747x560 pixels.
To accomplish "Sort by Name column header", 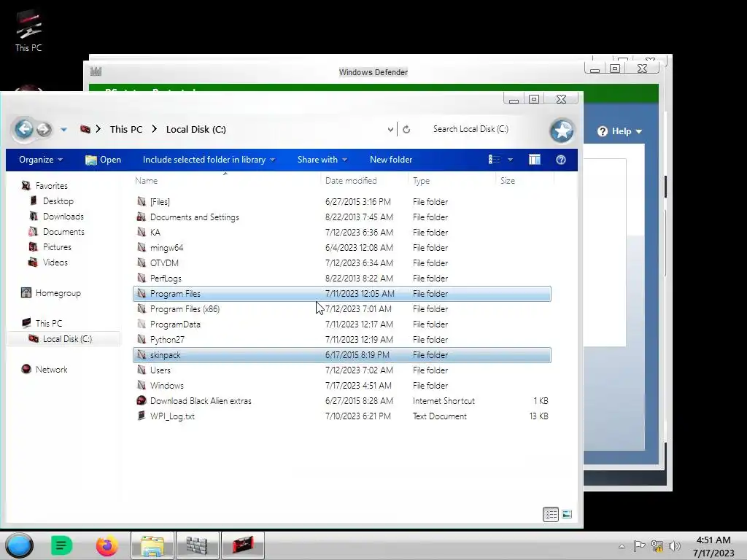I will [x=146, y=181].
